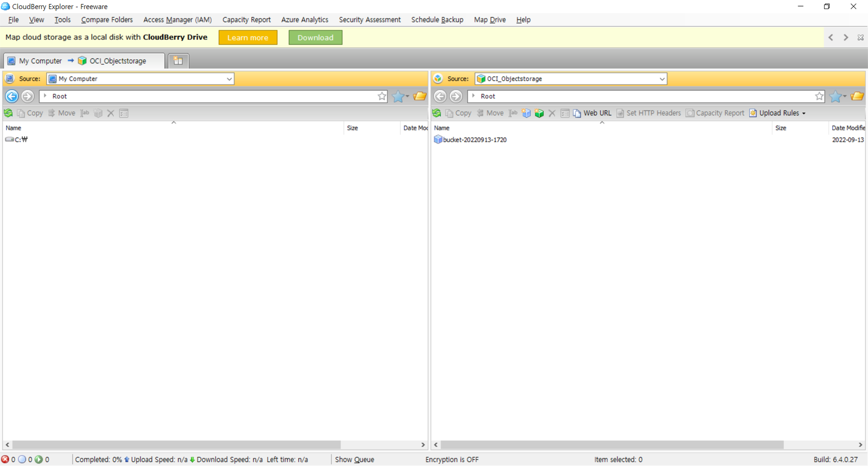The height and width of the screenshot is (466, 868).
Task: Click the left pane horizontal scrollbar
Action: (x=176, y=445)
